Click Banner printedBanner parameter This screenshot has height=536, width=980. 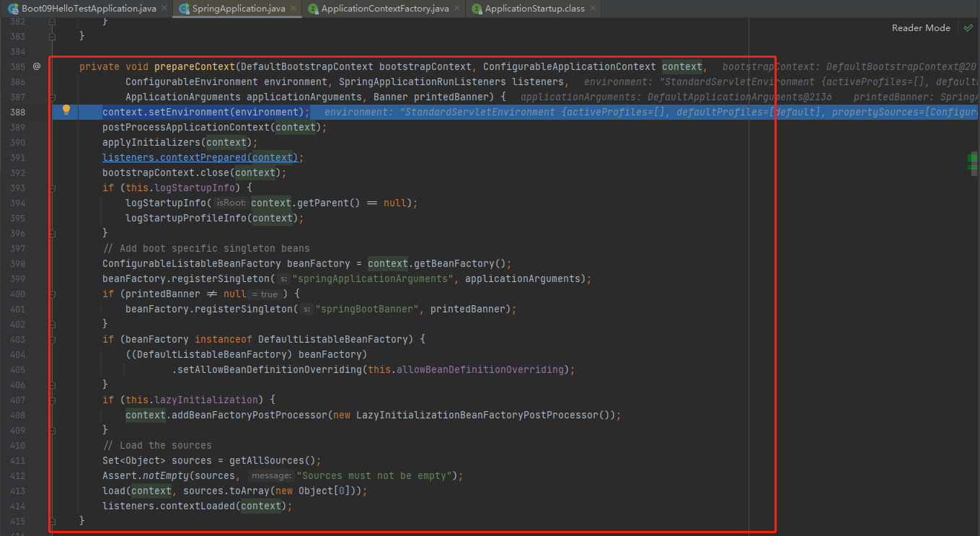coord(431,97)
